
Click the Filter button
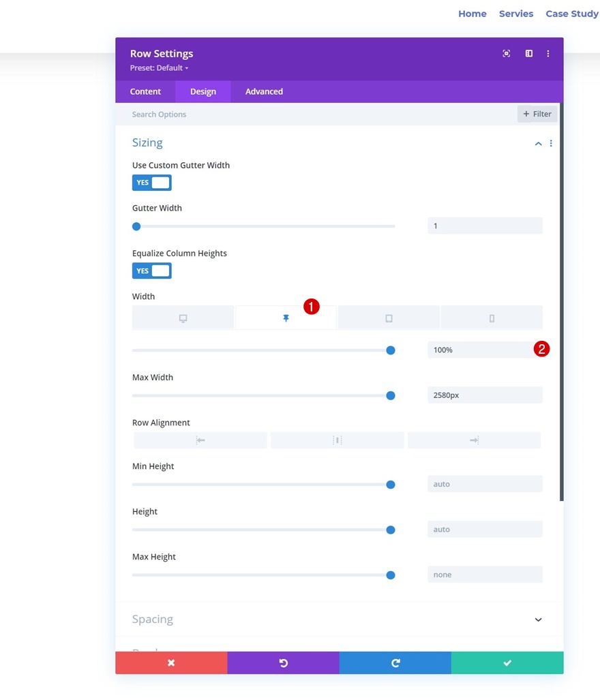537,114
